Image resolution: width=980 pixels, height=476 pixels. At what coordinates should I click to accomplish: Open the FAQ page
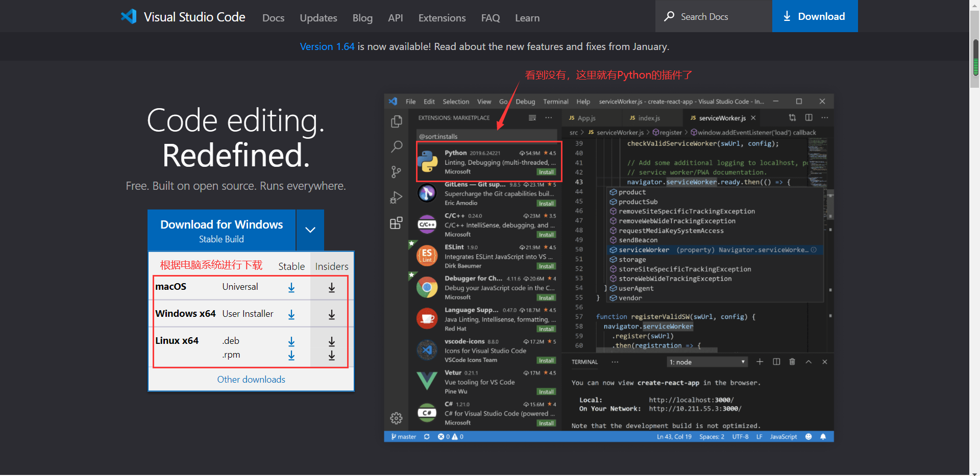click(491, 18)
